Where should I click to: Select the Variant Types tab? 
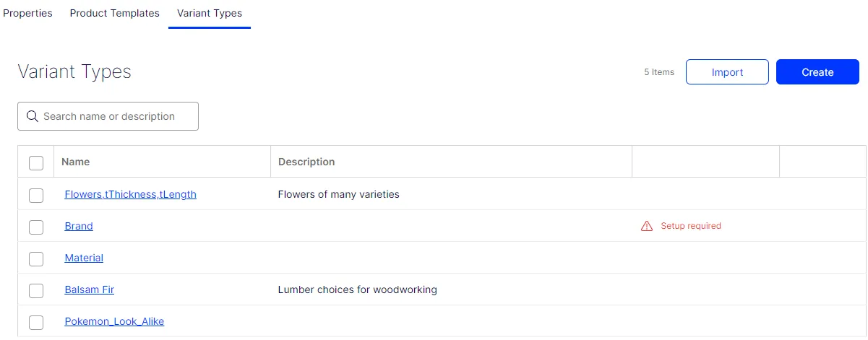coord(210,13)
